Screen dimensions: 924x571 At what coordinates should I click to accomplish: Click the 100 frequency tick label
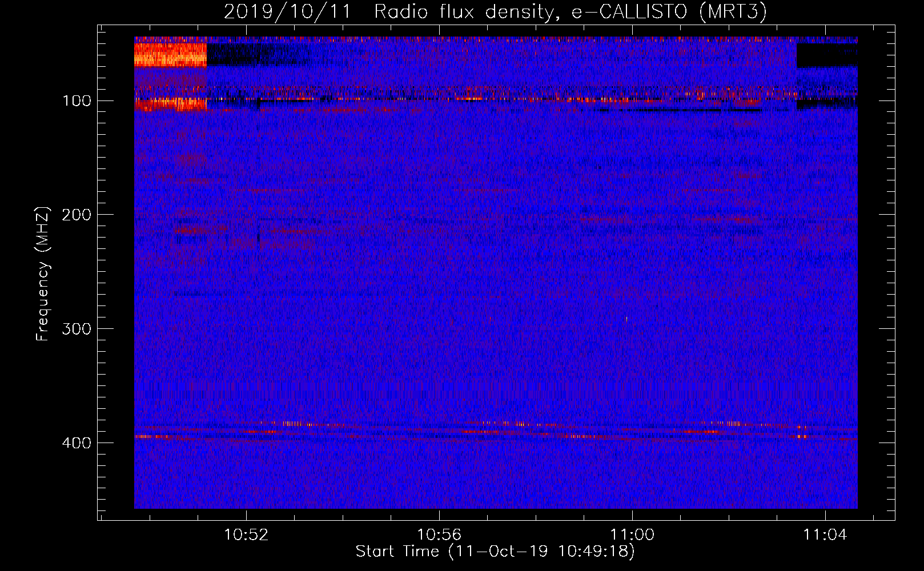[77, 101]
